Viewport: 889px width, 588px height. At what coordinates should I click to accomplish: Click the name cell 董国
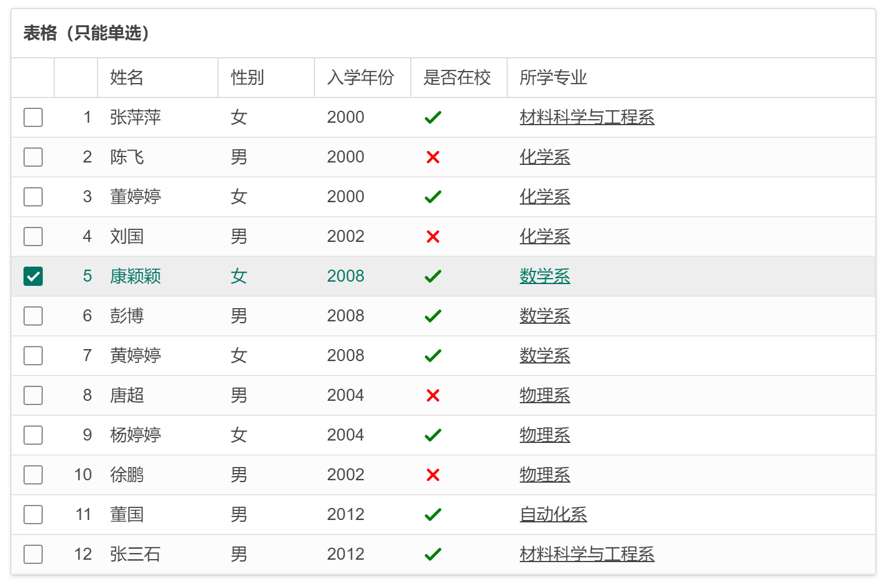[x=127, y=515]
